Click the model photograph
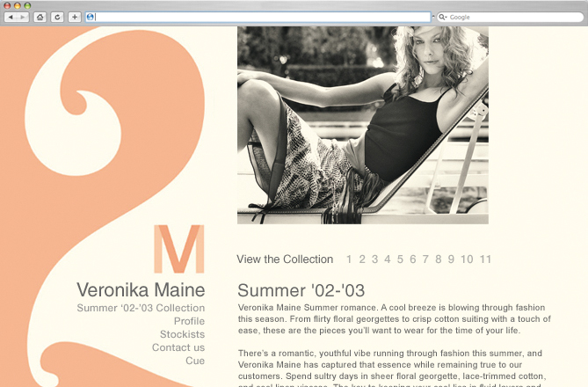Viewport: 588px width, 387px height. (x=363, y=125)
